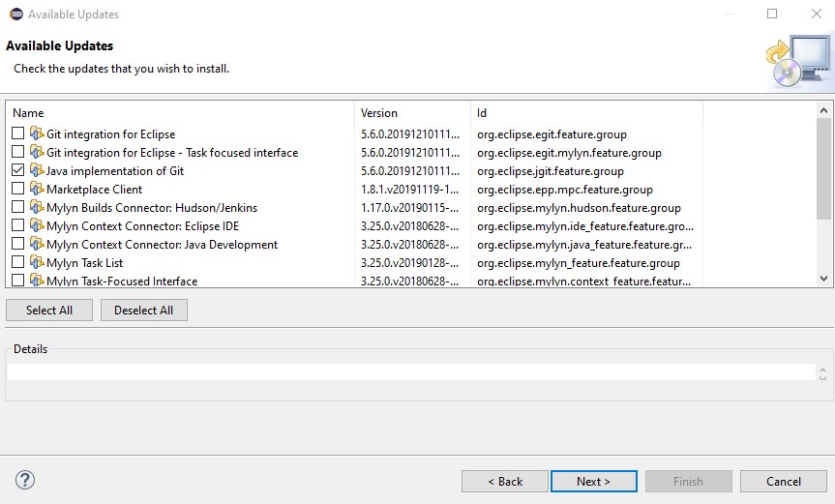Click Deselect All button

click(144, 311)
